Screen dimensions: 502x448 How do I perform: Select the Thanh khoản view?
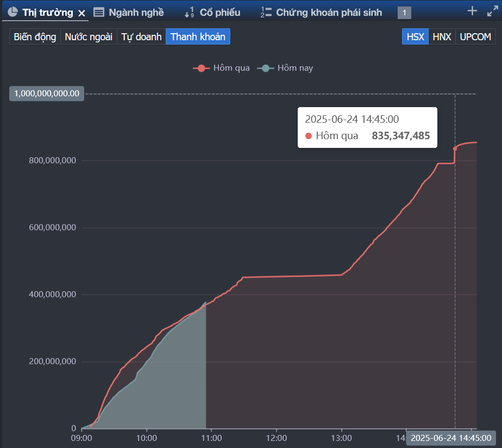pyautogui.click(x=198, y=37)
